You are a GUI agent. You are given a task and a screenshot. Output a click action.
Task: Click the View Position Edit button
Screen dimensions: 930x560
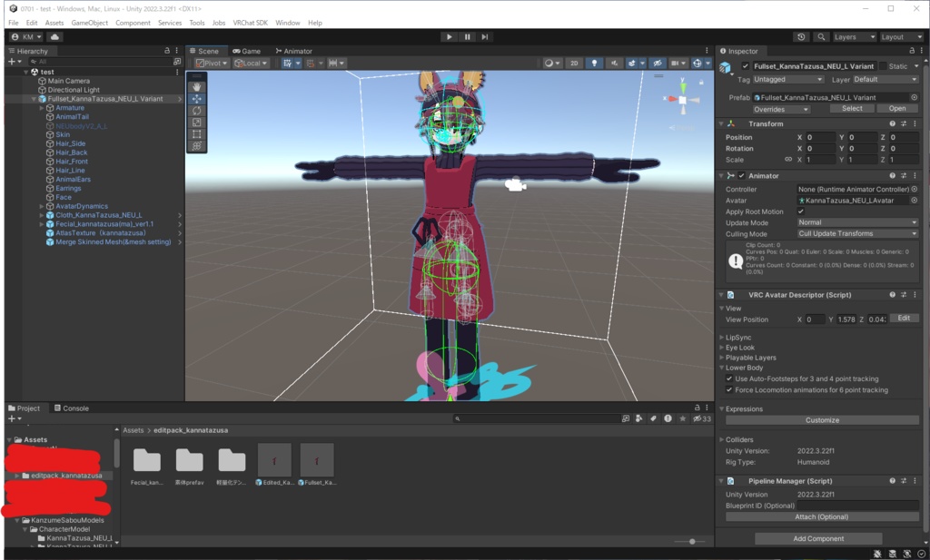[904, 319]
